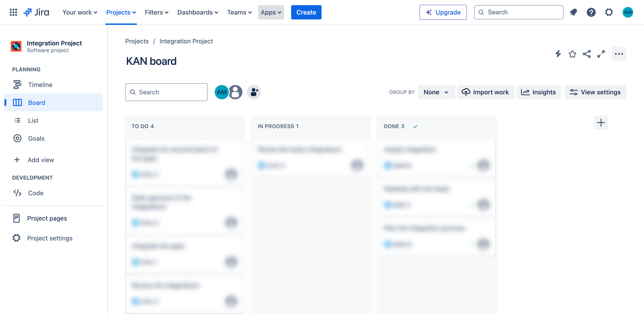Open the settings gear in top bar
The height and width of the screenshot is (314, 644).
pos(609,12)
